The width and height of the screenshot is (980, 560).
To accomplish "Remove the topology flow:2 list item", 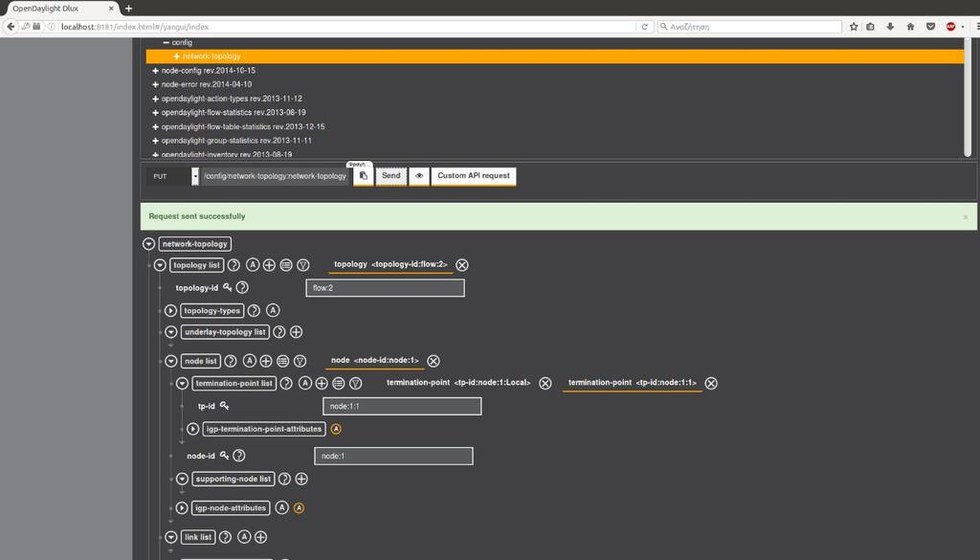I will (x=462, y=265).
